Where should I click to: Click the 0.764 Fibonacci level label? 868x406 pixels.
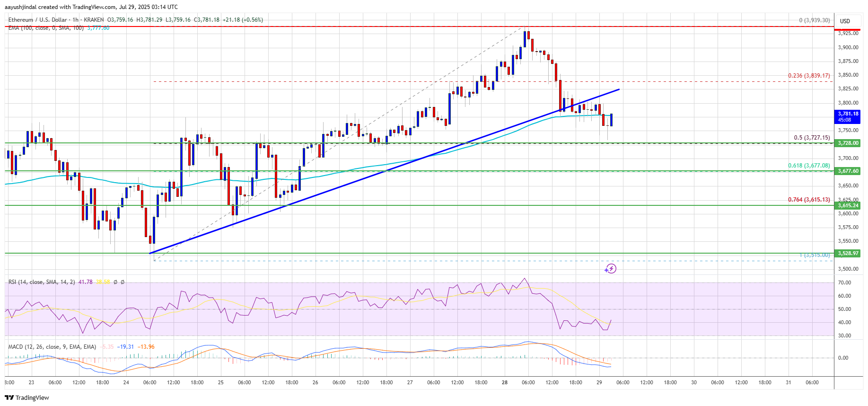coord(808,200)
